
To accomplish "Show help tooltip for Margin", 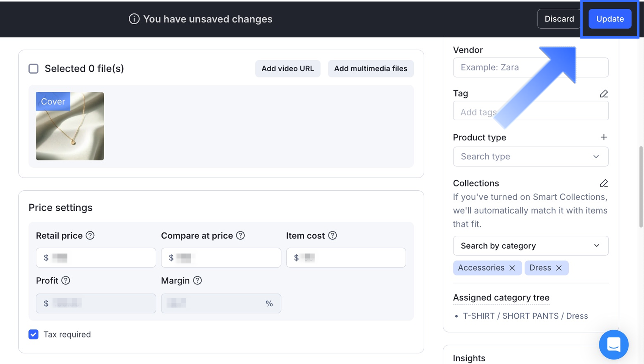I will coord(197,280).
